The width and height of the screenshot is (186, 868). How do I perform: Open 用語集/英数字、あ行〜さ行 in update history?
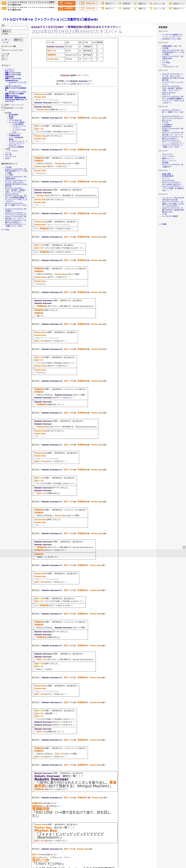point(172,46)
